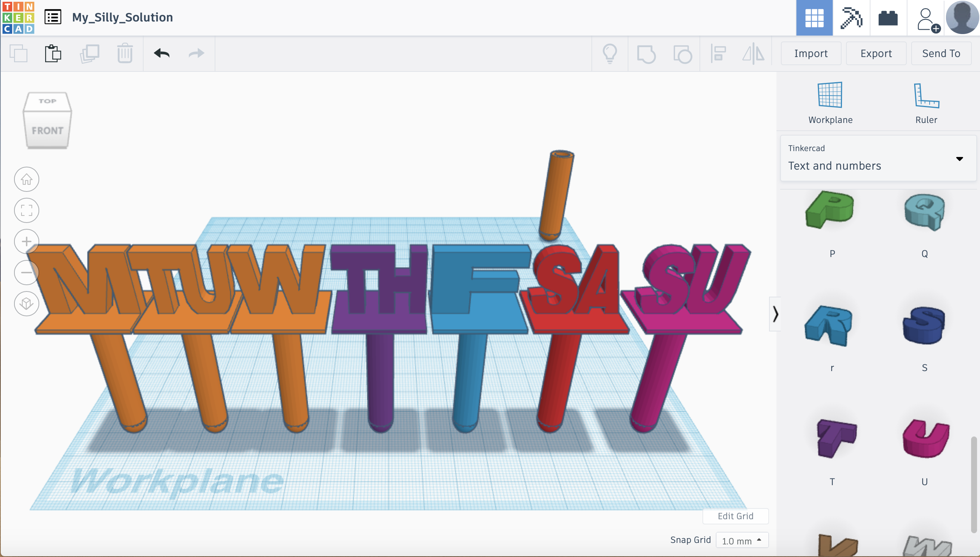Open the Snap Grid 1.0 mm dropdown
The width and height of the screenshot is (980, 557).
coord(742,540)
